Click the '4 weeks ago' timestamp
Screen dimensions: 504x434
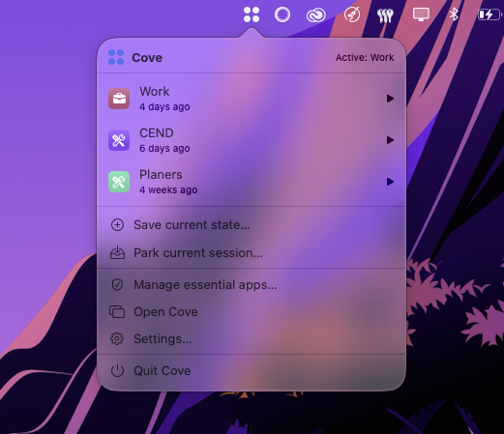[168, 189]
